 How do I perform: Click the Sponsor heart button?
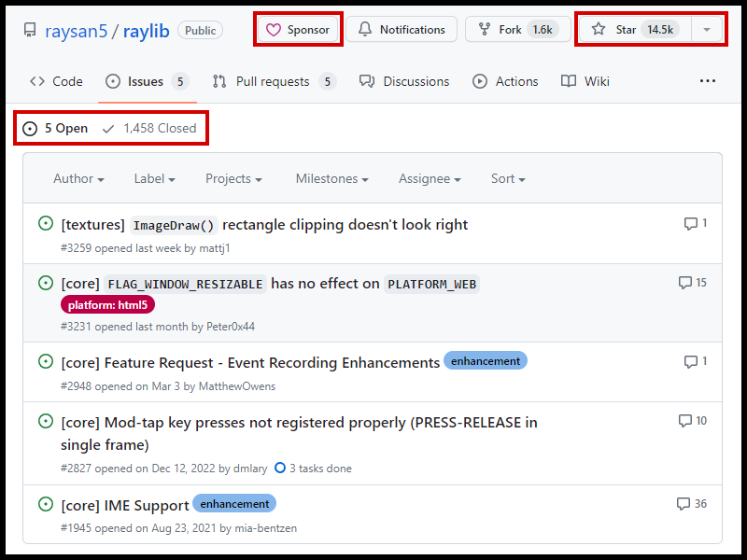click(x=299, y=30)
